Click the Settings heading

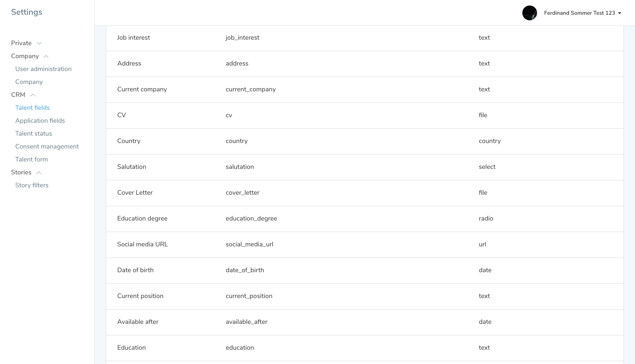tap(27, 12)
